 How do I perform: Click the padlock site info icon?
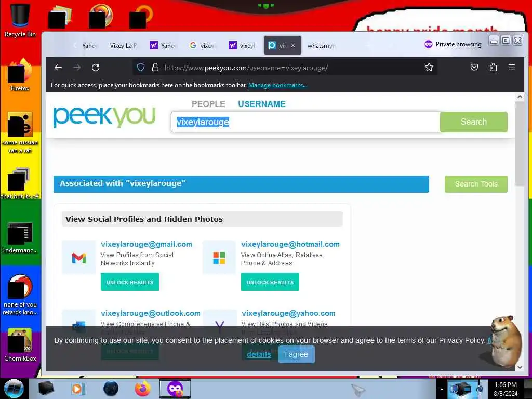(x=155, y=68)
